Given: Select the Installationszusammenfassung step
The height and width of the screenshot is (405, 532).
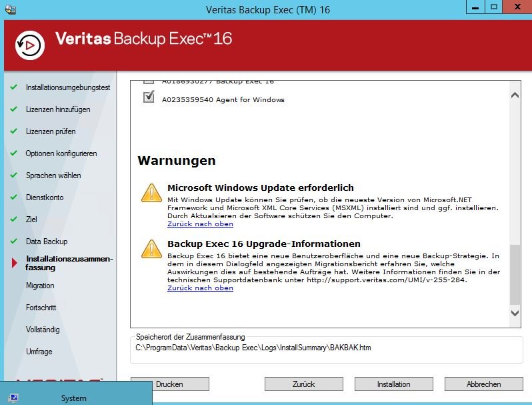Looking at the screenshot, I should tap(69, 263).
